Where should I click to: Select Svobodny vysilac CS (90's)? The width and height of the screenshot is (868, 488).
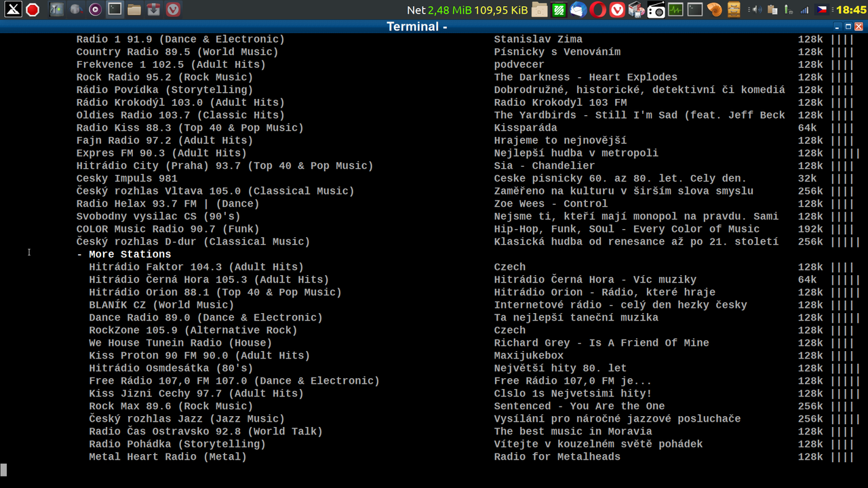(158, 216)
